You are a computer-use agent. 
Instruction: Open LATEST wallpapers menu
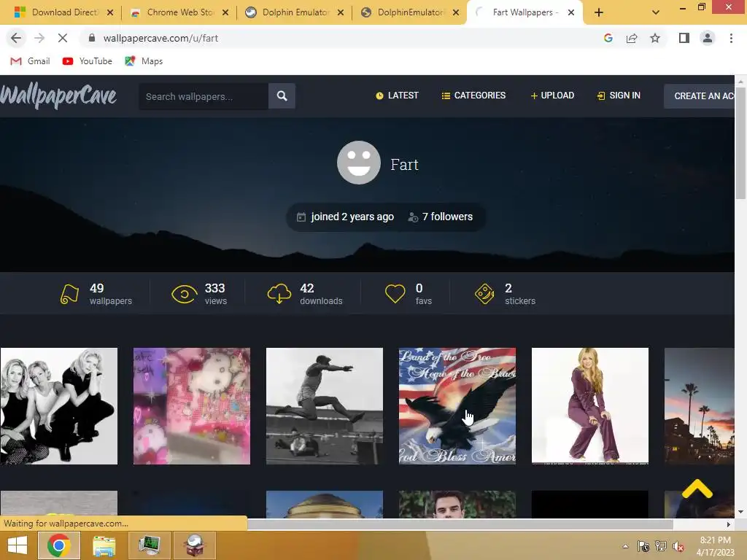pyautogui.click(x=397, y=96)
